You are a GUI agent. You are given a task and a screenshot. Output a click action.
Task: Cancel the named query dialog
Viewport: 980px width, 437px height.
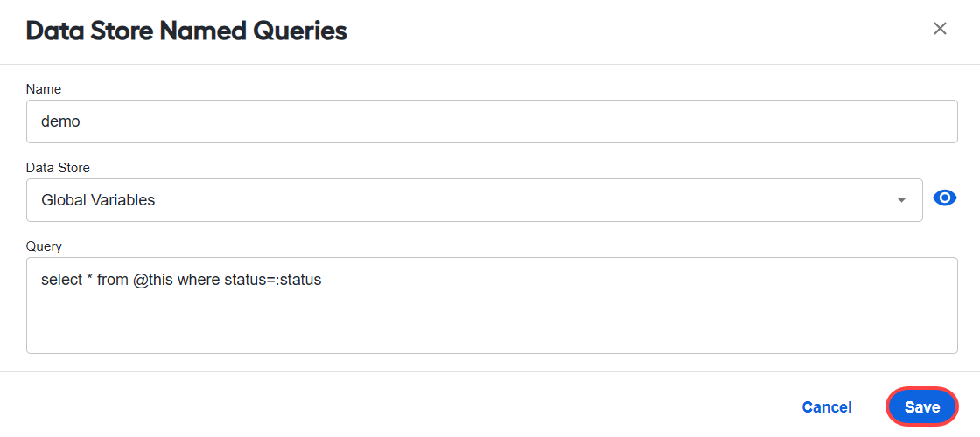click(x=827, y=407)
